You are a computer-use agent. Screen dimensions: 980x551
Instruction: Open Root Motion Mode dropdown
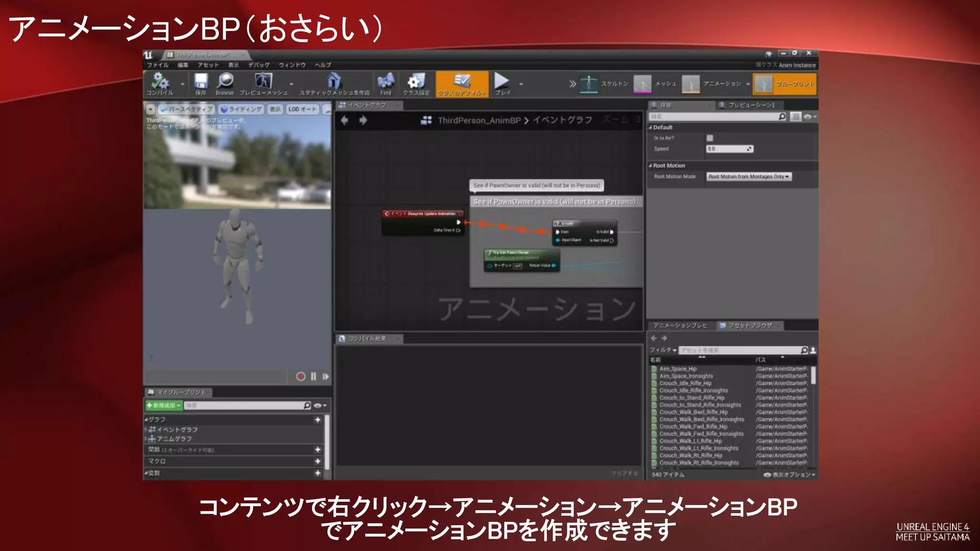(x=749, y=176)
